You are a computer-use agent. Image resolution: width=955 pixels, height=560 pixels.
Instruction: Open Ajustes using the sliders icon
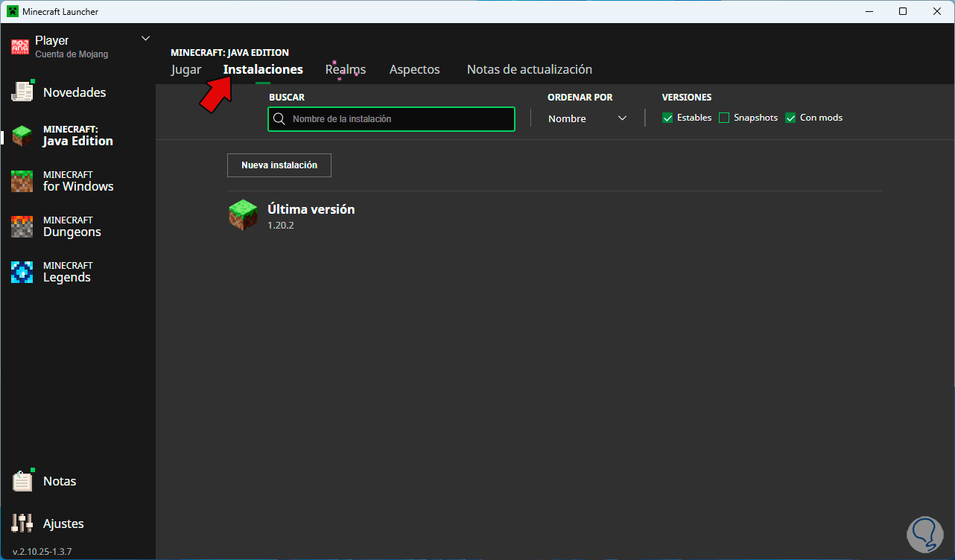pyautogui.click(x=22, y=524)
